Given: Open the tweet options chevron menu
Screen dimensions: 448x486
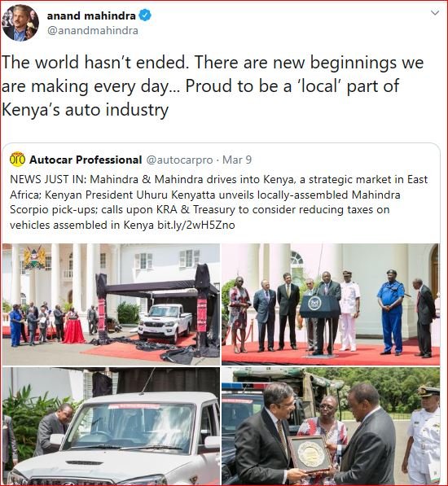Looking at the screenshot, I should click(x=435, y=13).
